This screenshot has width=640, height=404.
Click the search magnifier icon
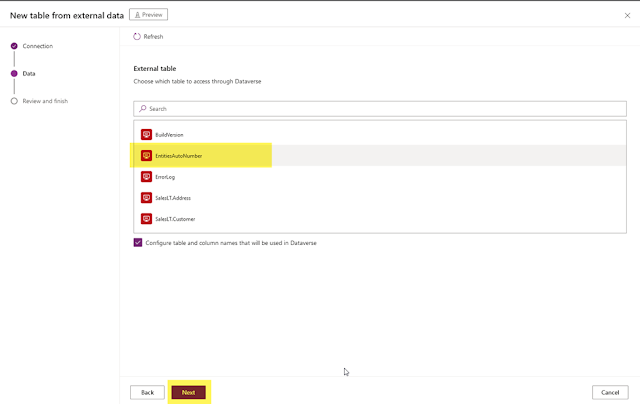coord(142,109)
